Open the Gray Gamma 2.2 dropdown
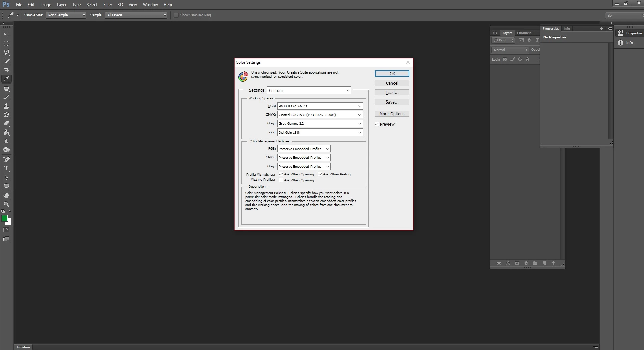644x350 pixels. 320,123
